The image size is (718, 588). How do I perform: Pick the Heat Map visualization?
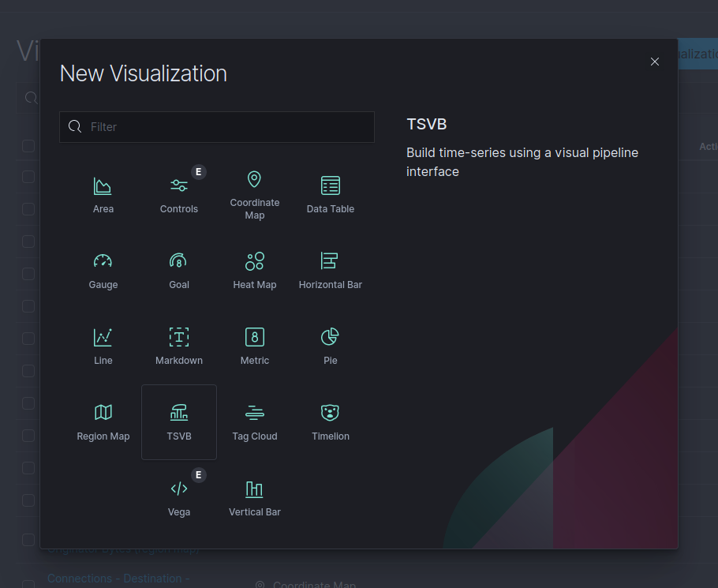click(x=254, y=268)
